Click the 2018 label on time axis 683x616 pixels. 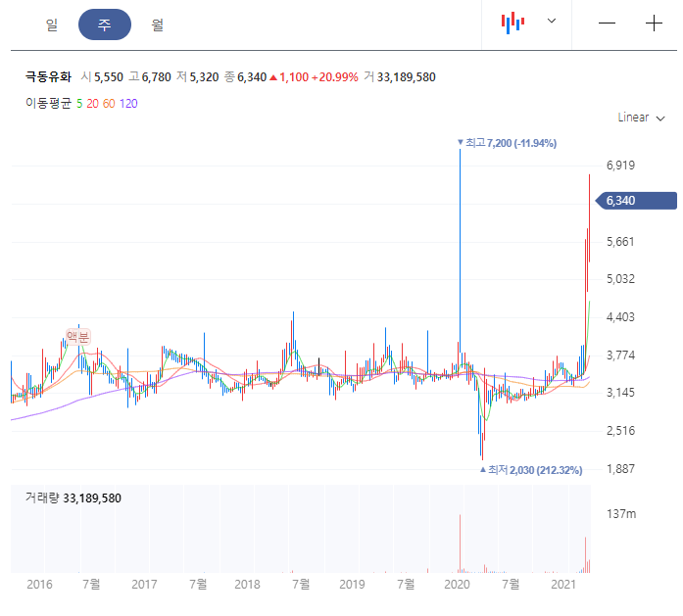tap(247, 585)
